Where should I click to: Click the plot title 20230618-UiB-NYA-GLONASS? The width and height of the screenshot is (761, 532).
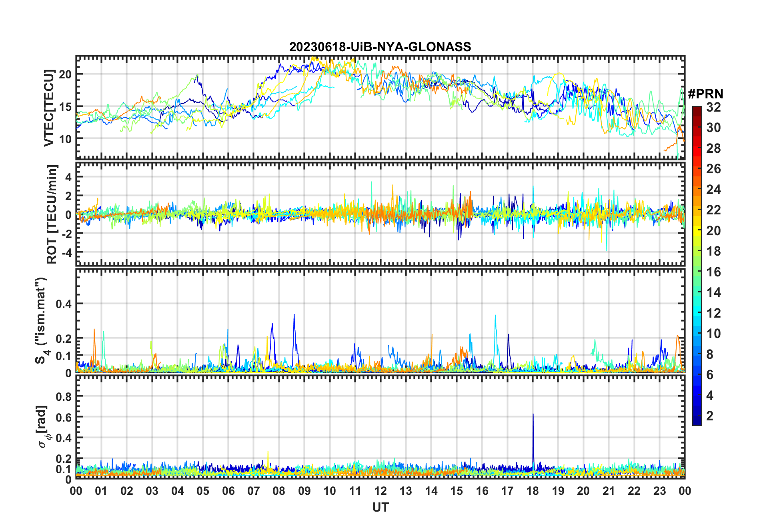(x=380, y=47)
